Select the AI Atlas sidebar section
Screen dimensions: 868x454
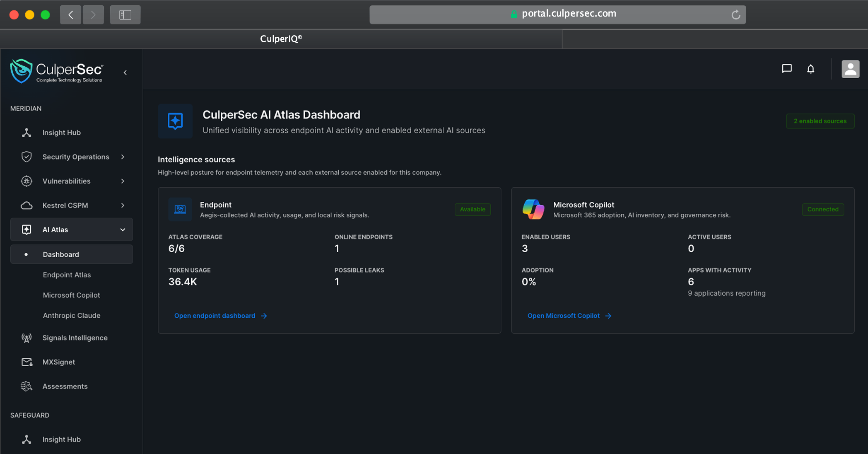(x=72, y=229)
